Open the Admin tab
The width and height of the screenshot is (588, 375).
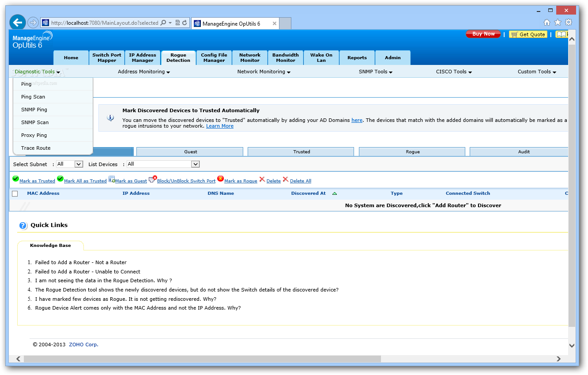point(393,58)
